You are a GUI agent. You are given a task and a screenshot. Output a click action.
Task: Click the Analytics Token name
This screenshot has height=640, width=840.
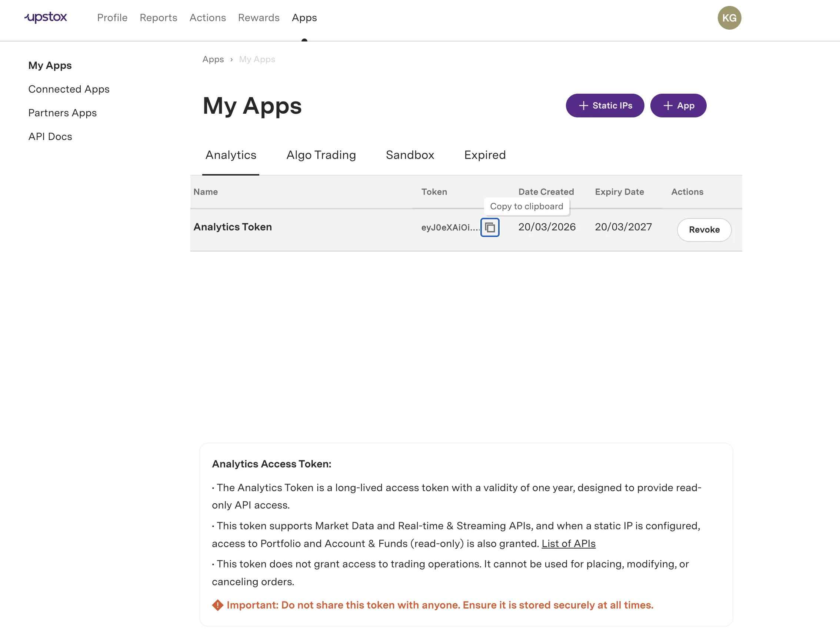pos(233,227)
